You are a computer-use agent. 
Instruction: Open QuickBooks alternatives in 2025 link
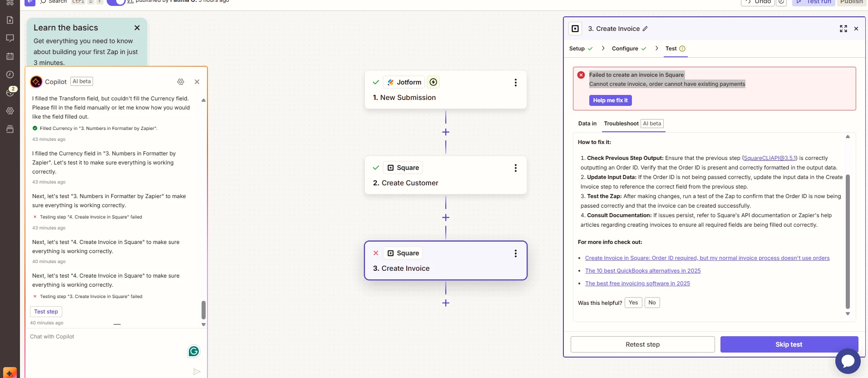click(643, 271)
